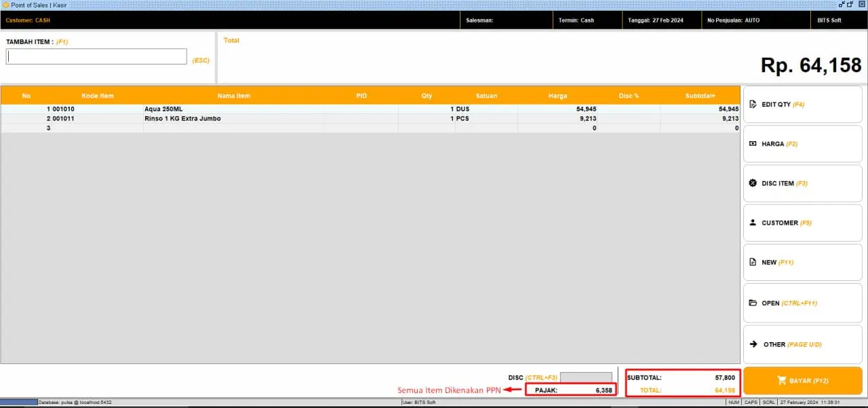Click the Subtotal+ column header

(700, 96)
